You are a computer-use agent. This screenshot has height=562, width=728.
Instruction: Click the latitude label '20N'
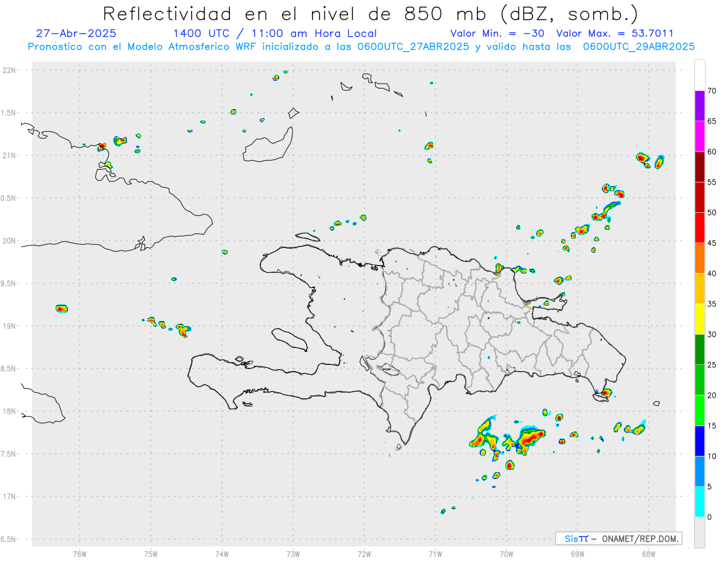pos(10,241)
